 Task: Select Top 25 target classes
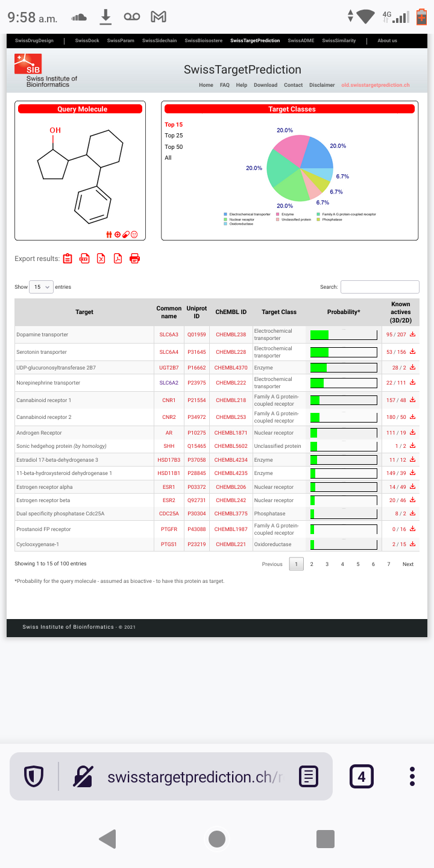tap(174, 136)
